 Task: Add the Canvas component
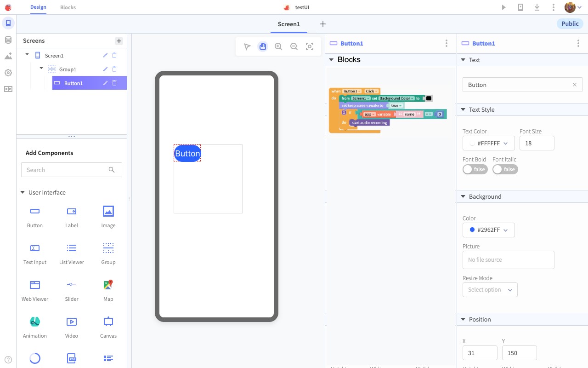pyautogui.click(x=108, y=327)
